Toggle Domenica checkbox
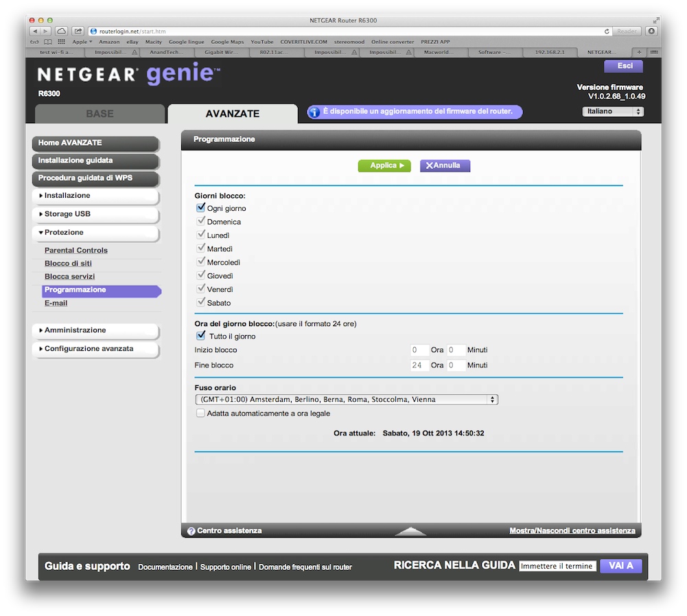687x616 pixels. [x=200, y=221]
